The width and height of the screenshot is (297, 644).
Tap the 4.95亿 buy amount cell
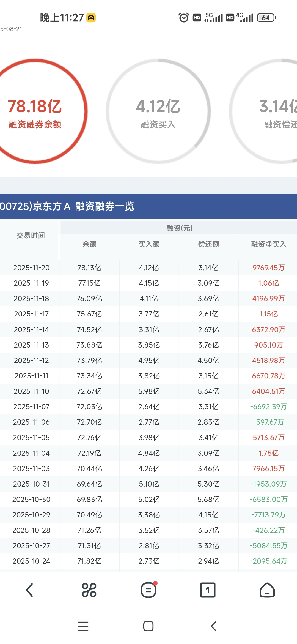149,361
